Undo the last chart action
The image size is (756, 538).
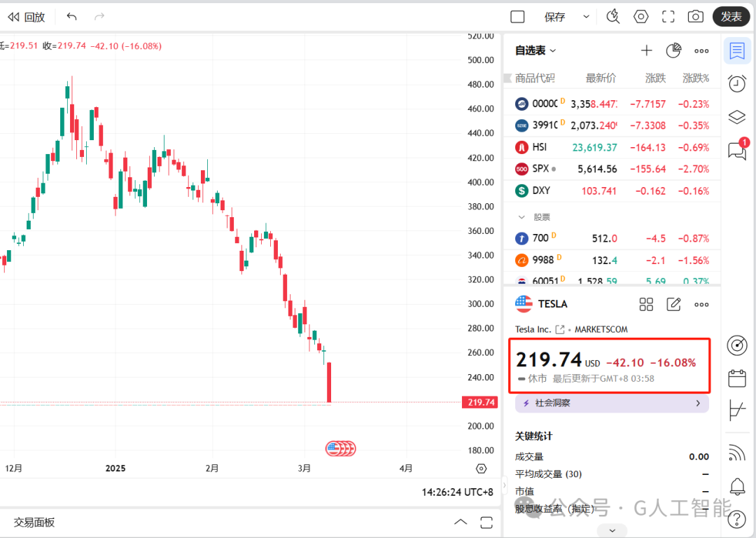[x=72, y=17]
